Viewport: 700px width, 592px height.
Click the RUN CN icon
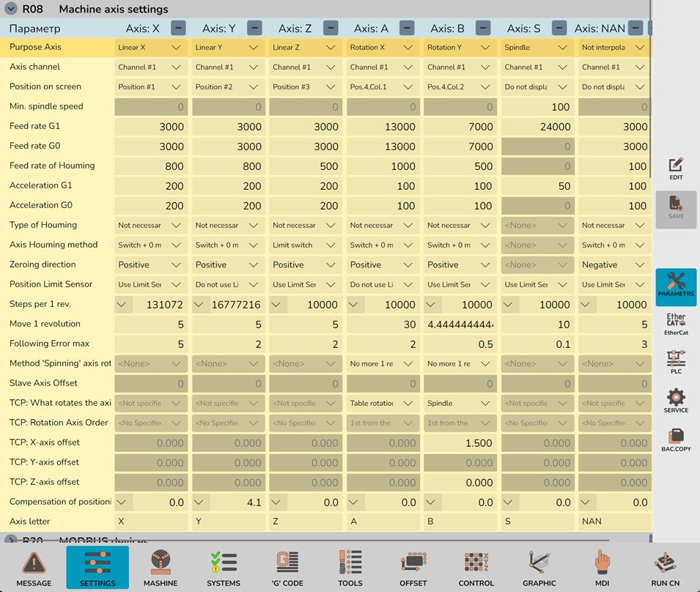(665, 568)
